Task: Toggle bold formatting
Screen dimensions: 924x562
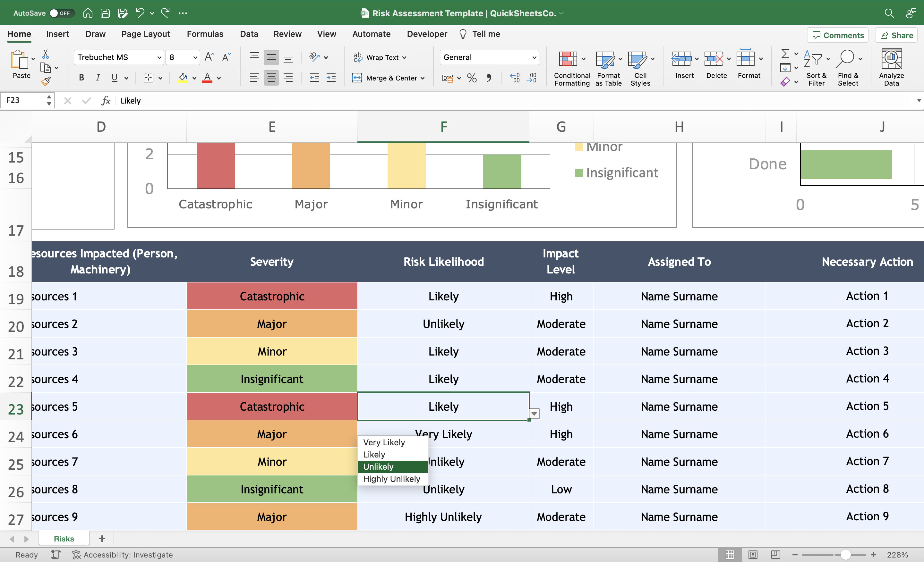Action: (x=81, y=78)
